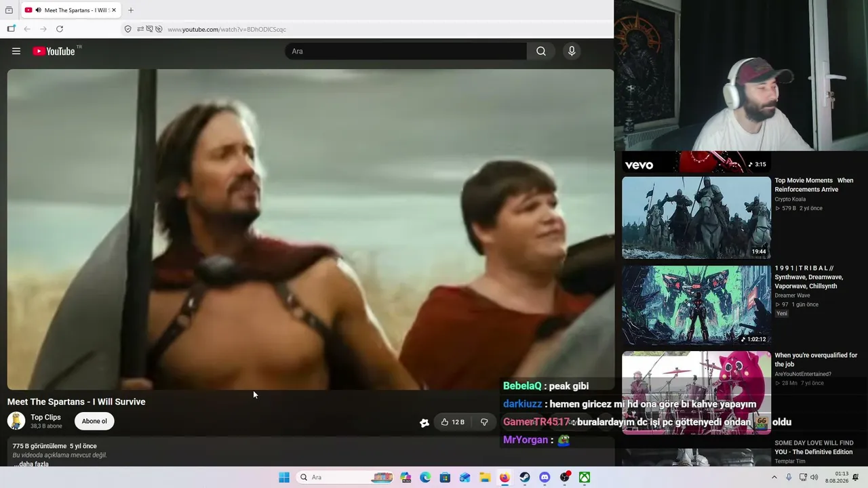Open the sidebar icon left of back arrow
The width and height of the screenshot is (868, 488).
click(11, 28)
